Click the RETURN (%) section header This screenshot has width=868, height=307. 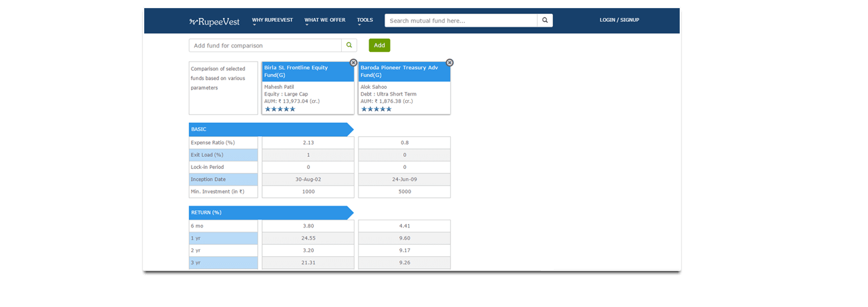coord(270,212)
